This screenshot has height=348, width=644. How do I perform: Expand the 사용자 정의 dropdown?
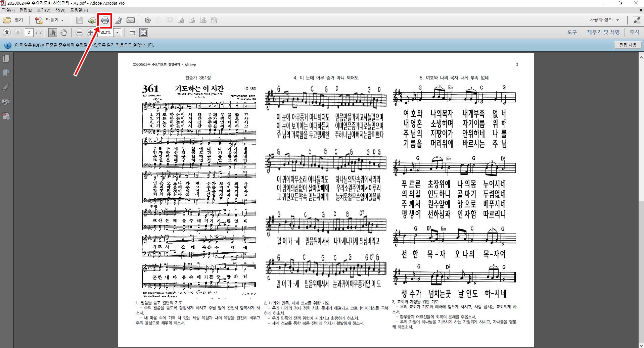point(604,20)
